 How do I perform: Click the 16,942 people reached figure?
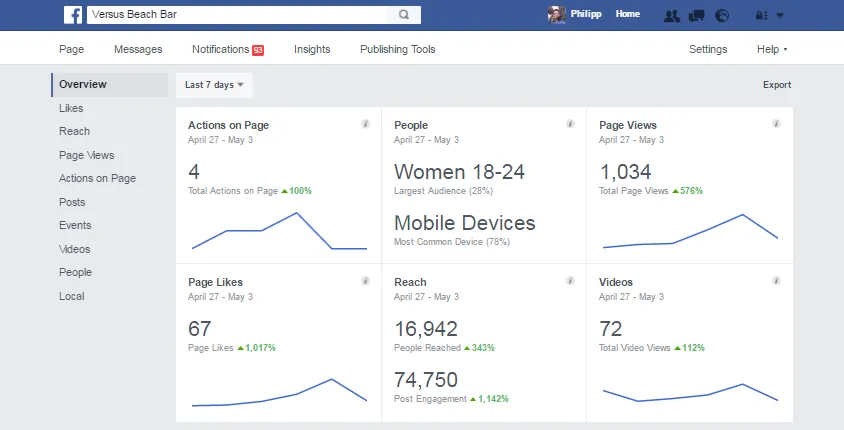pyautogui.click(x=426, y=329)
